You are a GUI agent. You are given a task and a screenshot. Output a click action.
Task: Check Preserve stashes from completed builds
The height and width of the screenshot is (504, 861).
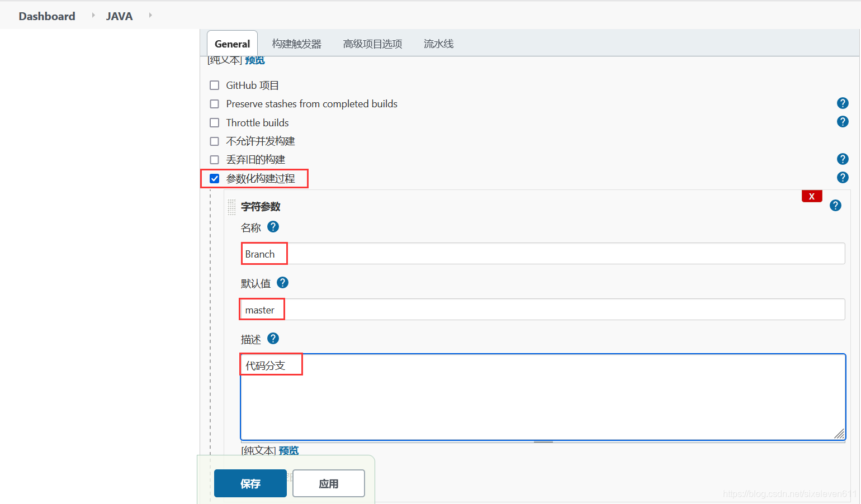[214, 104]
